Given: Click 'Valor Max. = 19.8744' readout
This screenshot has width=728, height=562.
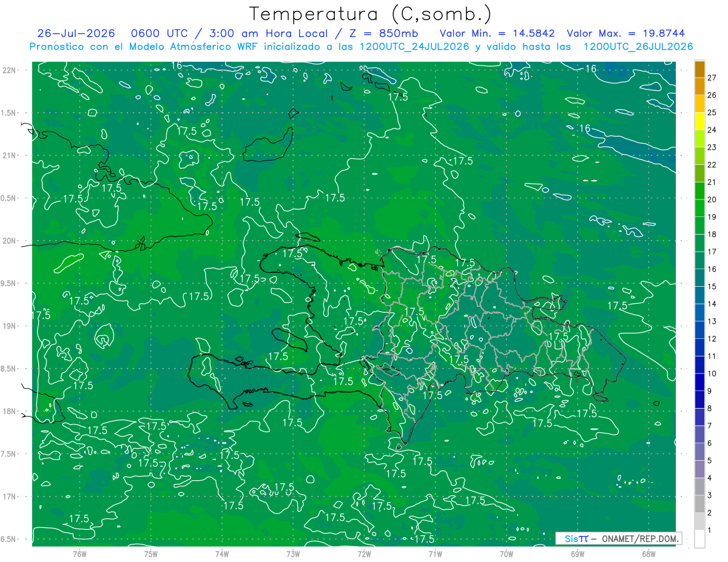Looking at the screenshot, I should click(x=626, y=33).
